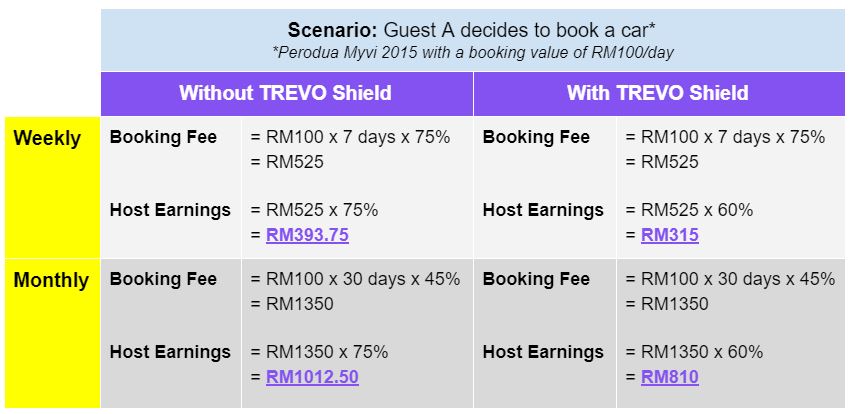Select monthly Host Earnings label with Shield
The image size is (849, 414).
coord(543,352)
